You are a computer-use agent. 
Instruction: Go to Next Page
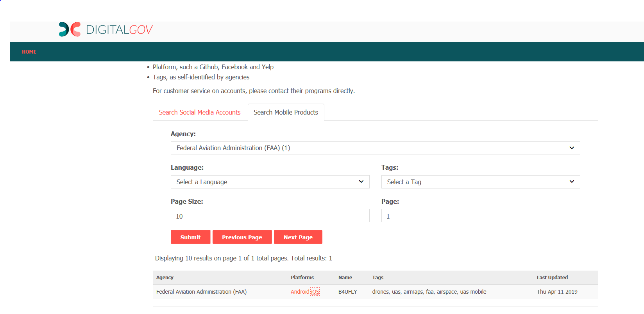tap(298, 237)
